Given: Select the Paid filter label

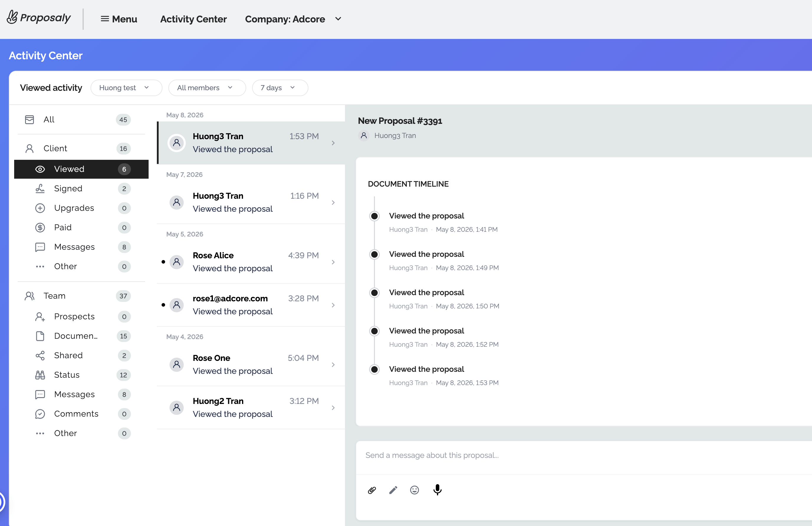Looking at the screenshot, I should click(63, 228).
